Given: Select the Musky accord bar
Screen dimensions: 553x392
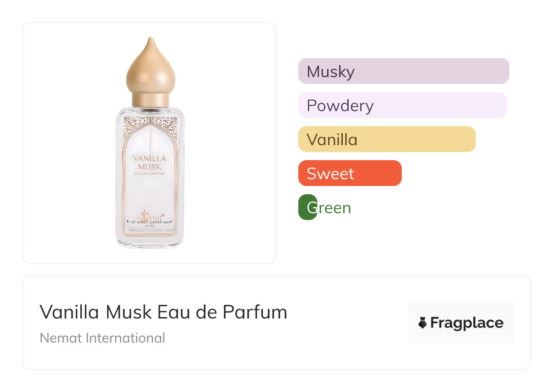Looking at the screenshot, I should [403, 71].
